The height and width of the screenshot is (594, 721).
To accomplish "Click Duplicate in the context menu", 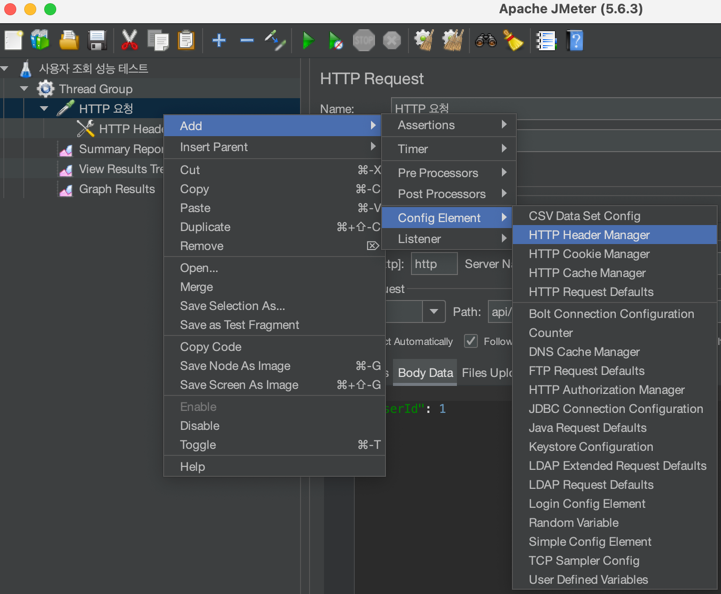I will coord(205,227).
